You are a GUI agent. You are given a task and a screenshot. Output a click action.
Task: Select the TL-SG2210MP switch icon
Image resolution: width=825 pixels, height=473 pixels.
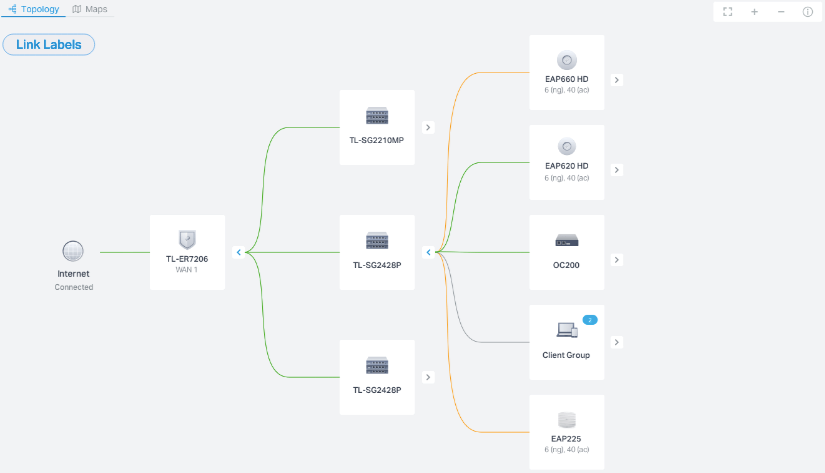pyautogui.click(x=377, y=116)
